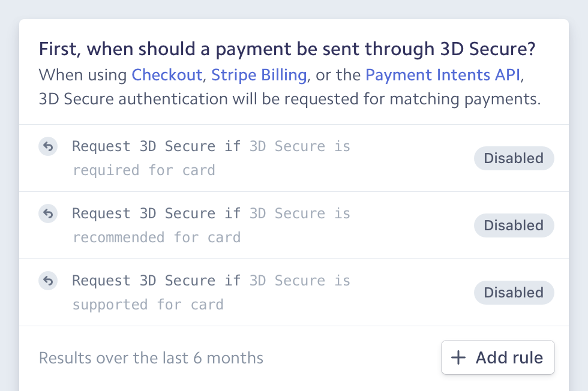Open the Stripe Billing link
The width and height of the screenshot is (588, 391).
click(259, 75)
